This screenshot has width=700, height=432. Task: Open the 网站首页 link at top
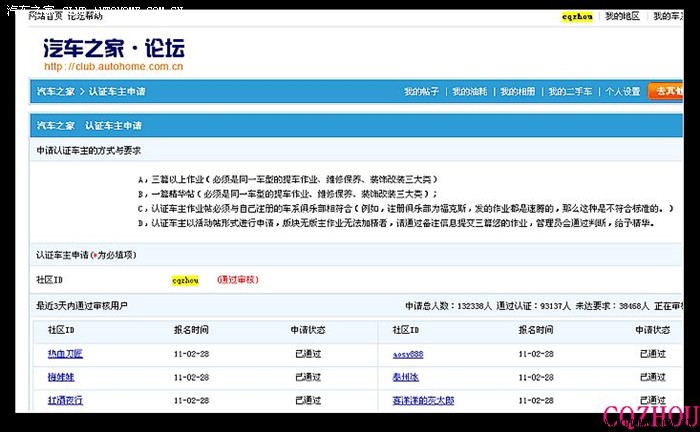(x=45, y=16)
